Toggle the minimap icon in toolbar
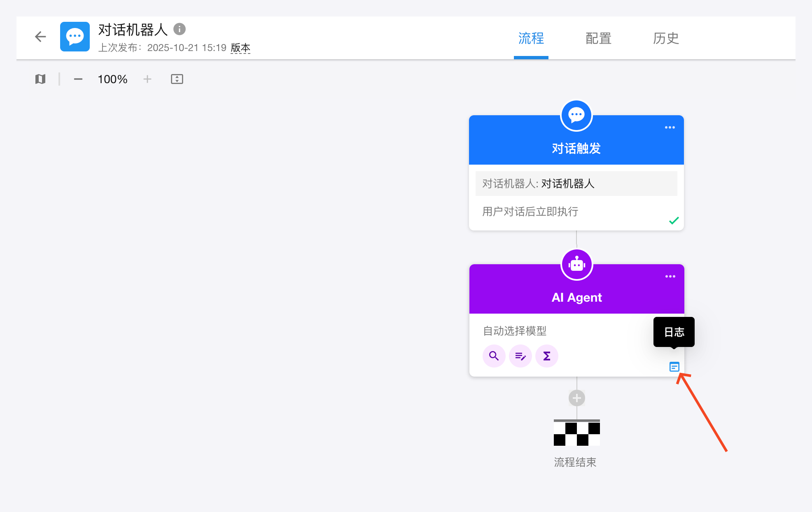 [40, 79]
